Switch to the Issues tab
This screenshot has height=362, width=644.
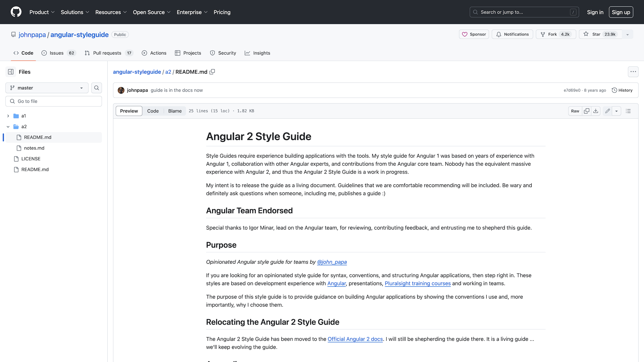pos(59,53)
